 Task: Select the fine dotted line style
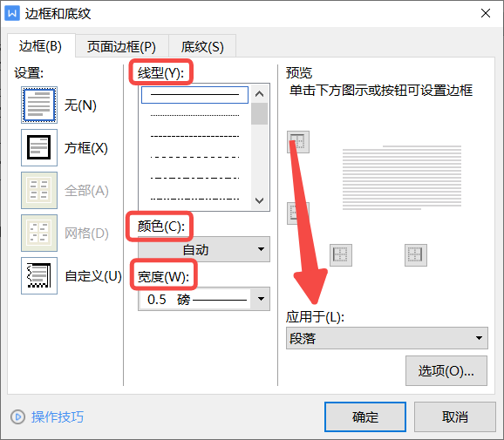click(194, 115)
